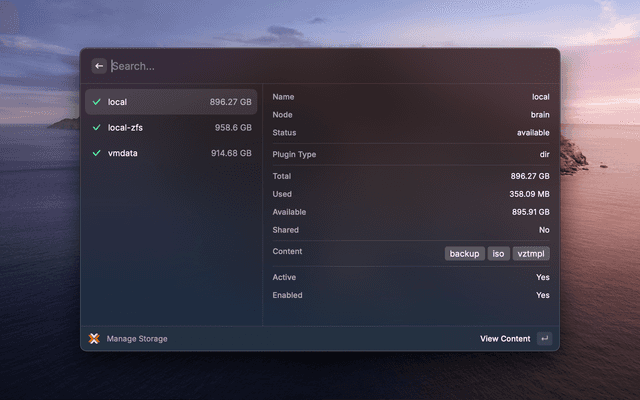The height and width of the screenshot is (400, 640).
Task: Choose the vmdata storage entry
Action: pyautogui.click(x=170, y=153)
